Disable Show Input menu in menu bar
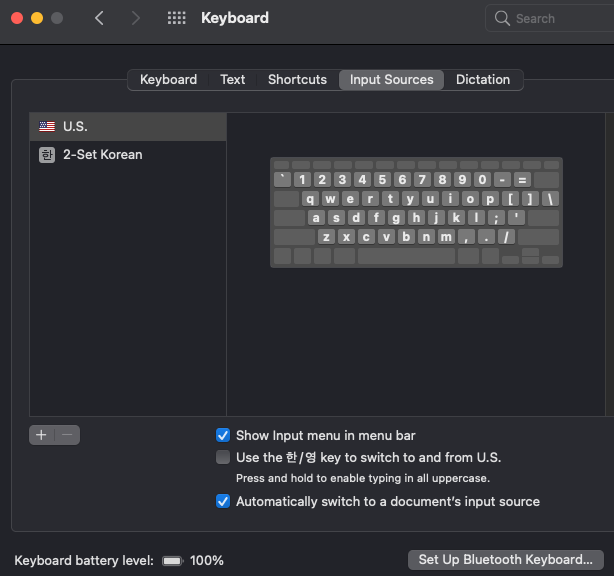 point(223,435)
